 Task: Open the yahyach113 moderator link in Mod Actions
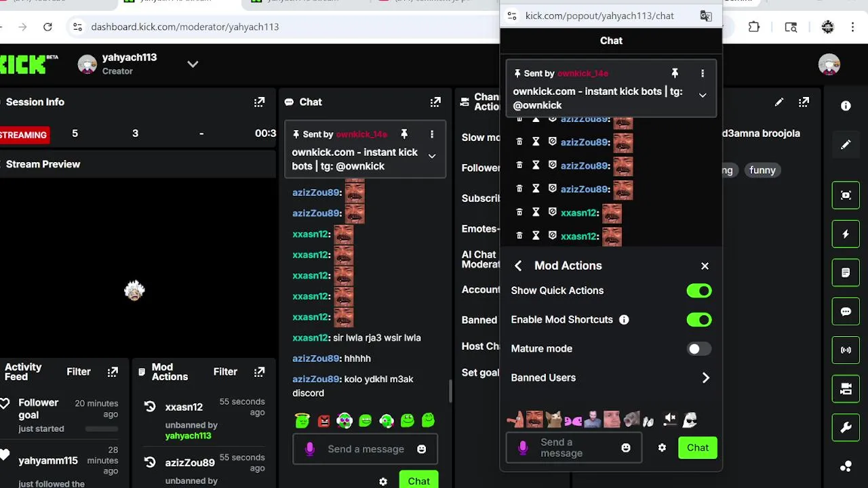pos(188,436)
